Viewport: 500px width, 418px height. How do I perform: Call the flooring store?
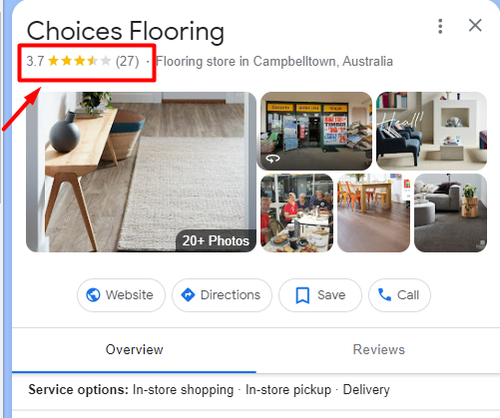coord(399,295)
